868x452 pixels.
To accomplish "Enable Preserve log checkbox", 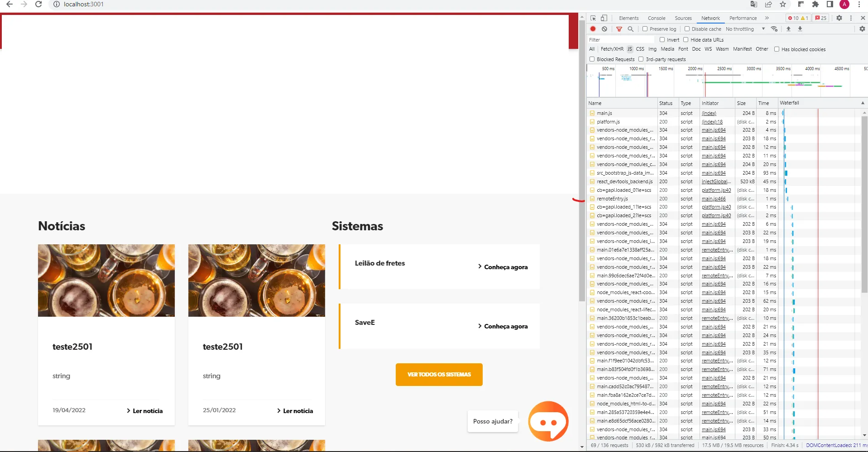I will tap(645, 29).
